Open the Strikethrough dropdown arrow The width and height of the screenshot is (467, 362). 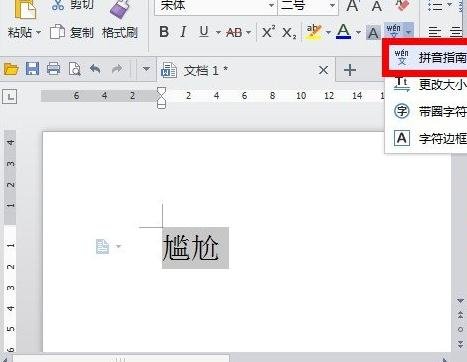click(x=248, y=33)
